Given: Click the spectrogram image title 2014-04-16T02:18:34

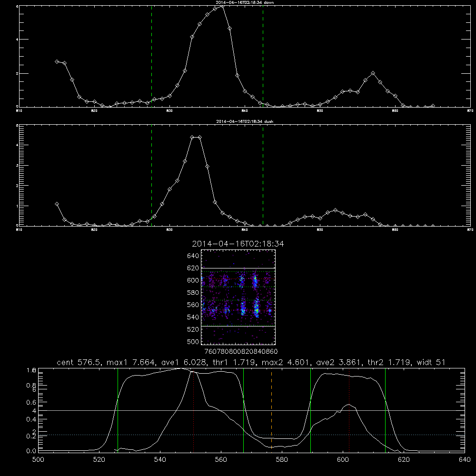Looking at the screenshot, I should pyautogui.click(x=238, y=244).
